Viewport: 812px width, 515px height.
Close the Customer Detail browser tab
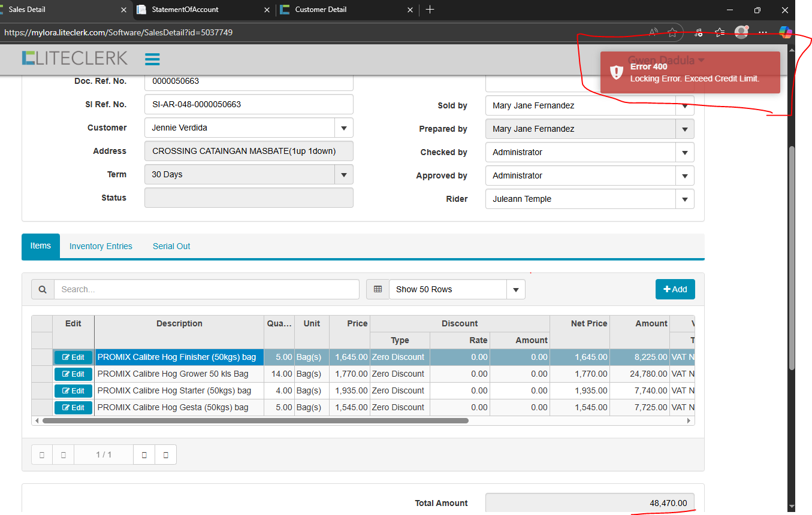point(410,10)
